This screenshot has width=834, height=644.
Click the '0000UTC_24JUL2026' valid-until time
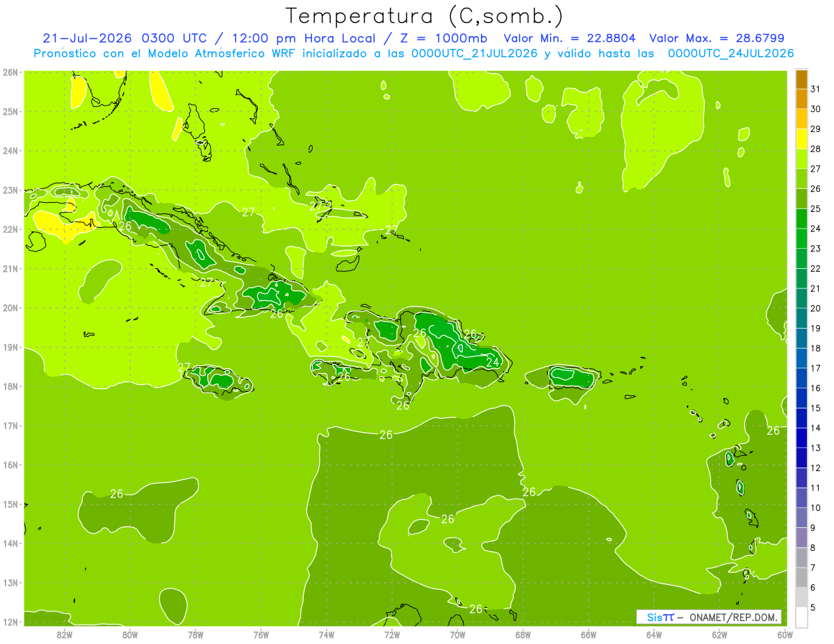coord(731,53)
